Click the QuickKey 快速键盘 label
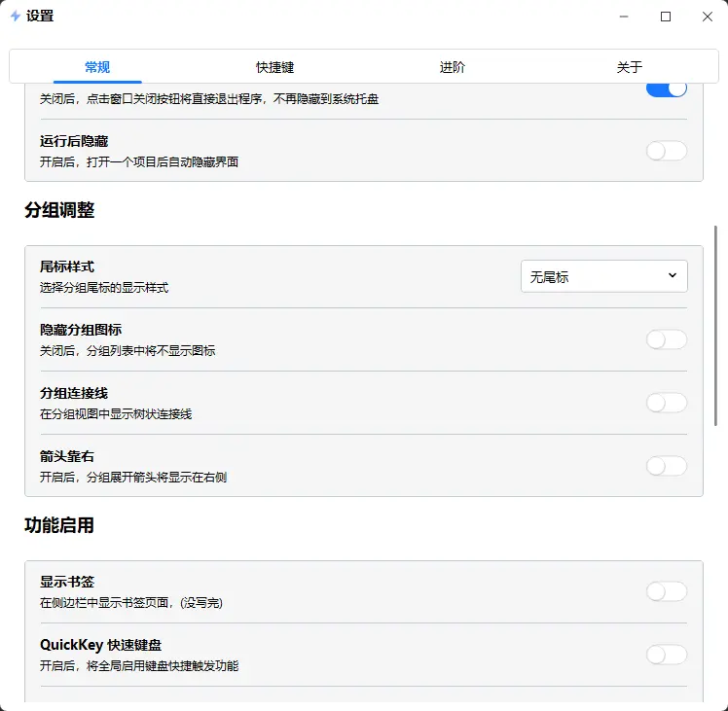This screenshot has height=711, width=728. 101,645
